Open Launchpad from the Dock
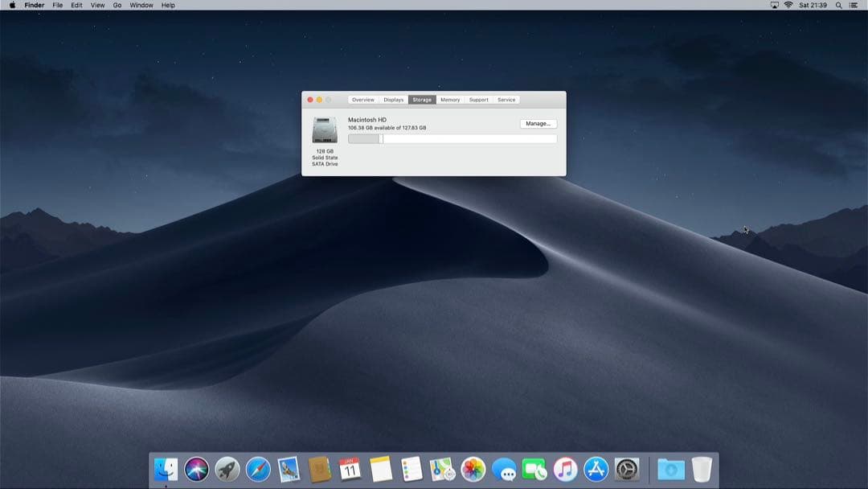This screenshot has width=868, height=489. 227,469
